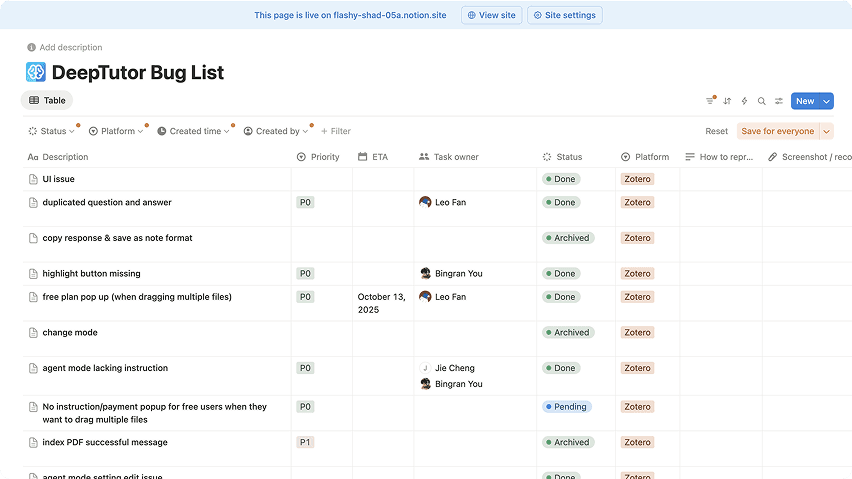Click the DeepTutor Bug List title
The width and height of the screenshot is (852, 479).
137,72
